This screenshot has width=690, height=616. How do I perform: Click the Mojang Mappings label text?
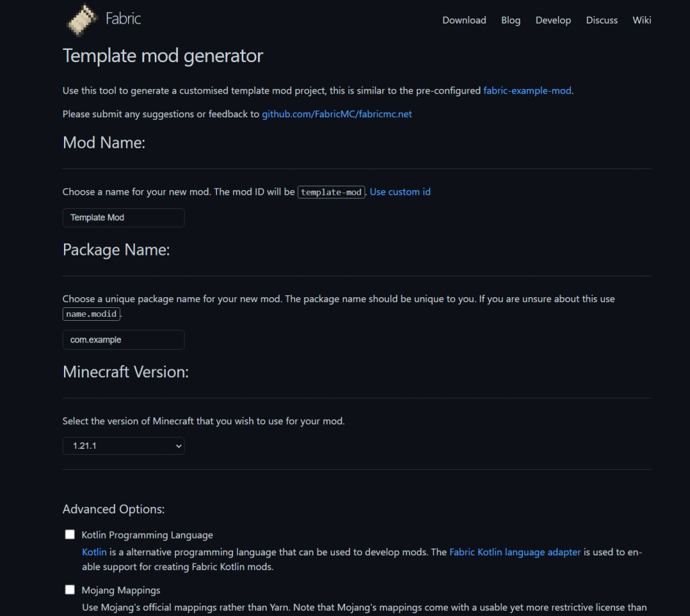click(x=121, y=590)
